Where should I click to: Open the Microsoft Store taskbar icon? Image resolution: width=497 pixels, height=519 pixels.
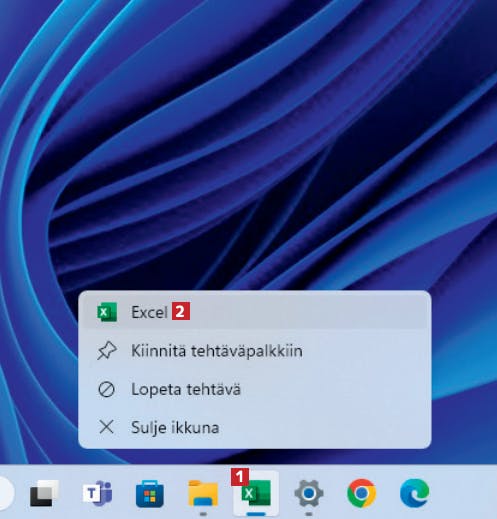coord(150,494)
